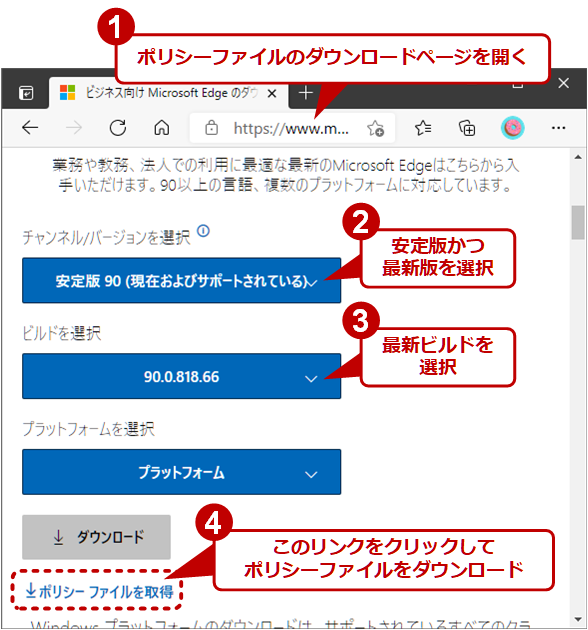This screenshot has height=630, width=588.
Task: Close the browser window
Action: [x=563, y=83]
